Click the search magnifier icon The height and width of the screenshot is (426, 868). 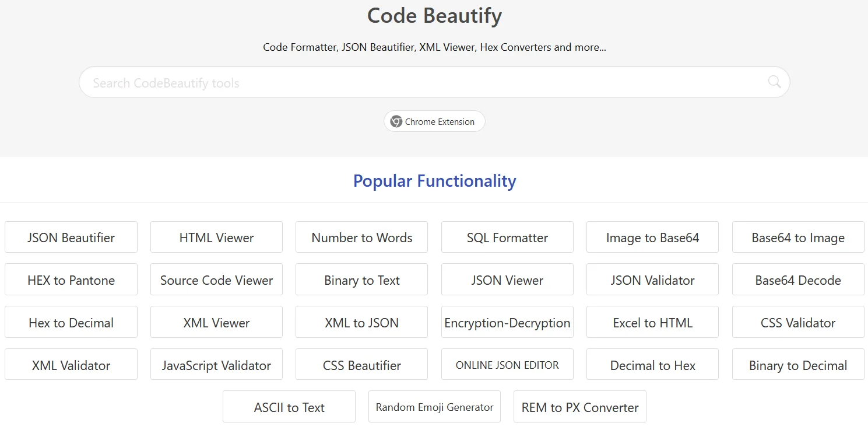click(x=774, y=82)
